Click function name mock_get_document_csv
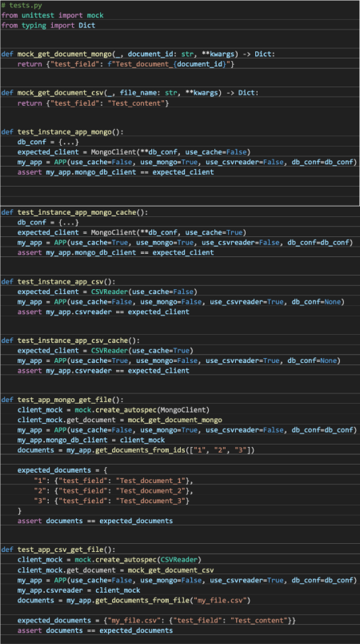 tap(60, 93)
